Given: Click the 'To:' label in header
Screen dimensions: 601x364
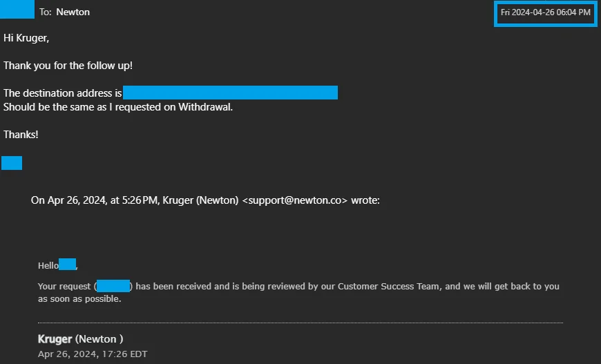Looking at the screenshot, I should point(46,12).
